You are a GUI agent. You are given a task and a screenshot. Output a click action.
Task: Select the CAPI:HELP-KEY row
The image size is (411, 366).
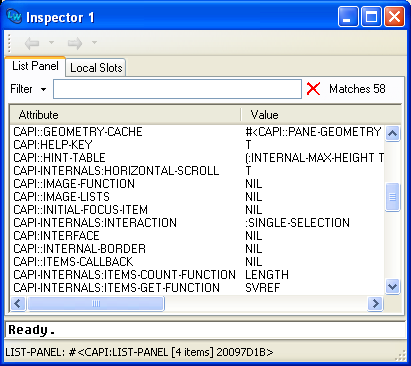coord(198,145)
